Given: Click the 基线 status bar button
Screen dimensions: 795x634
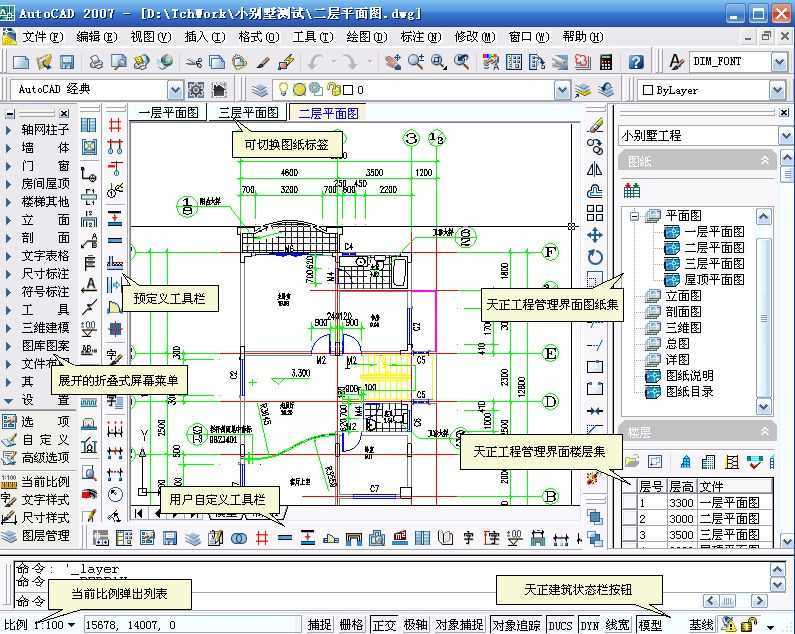Looking at the screenshot, I should coord(701,625).
